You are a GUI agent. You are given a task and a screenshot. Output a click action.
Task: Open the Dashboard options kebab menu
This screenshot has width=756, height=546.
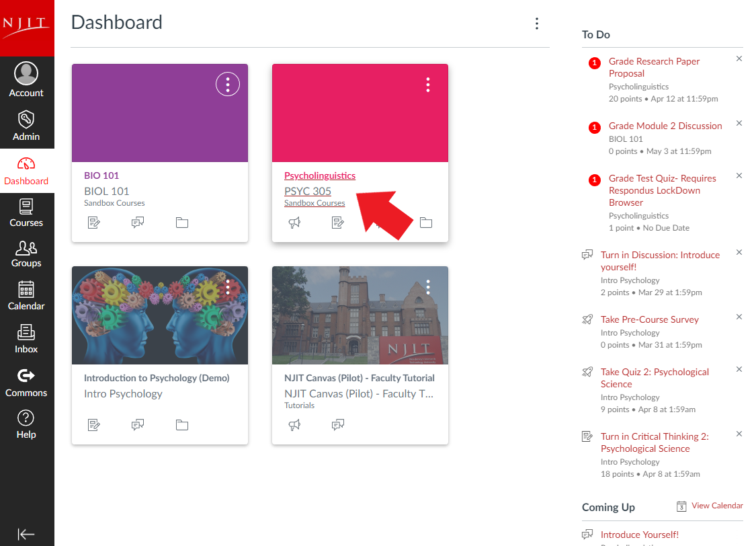coord(537,23)
